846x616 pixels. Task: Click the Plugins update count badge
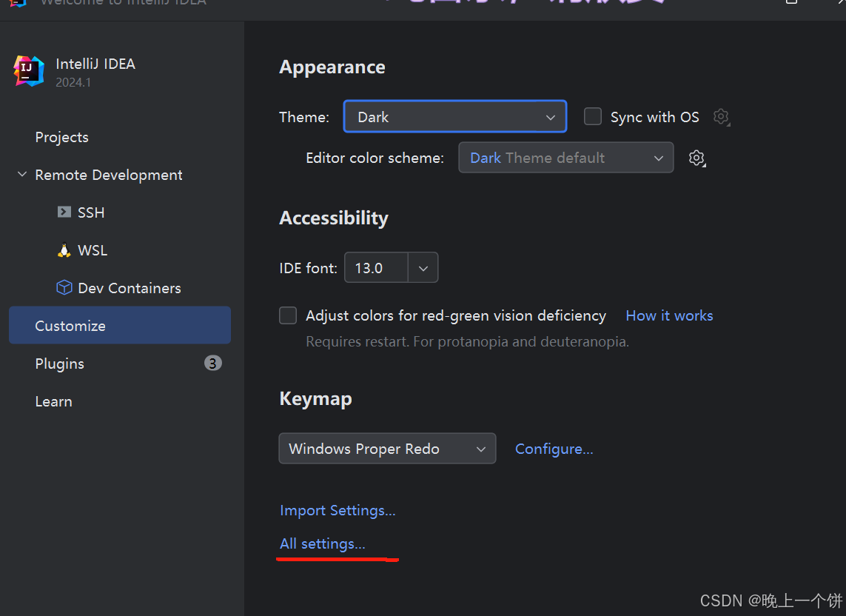(x=212, y=364)
